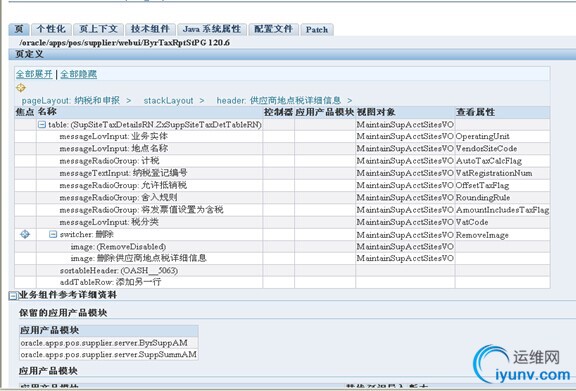Click the AmountIncludesTaxFlag attribute cell
The width and height of the screenshot is (576, 391).
coord(502,210)
